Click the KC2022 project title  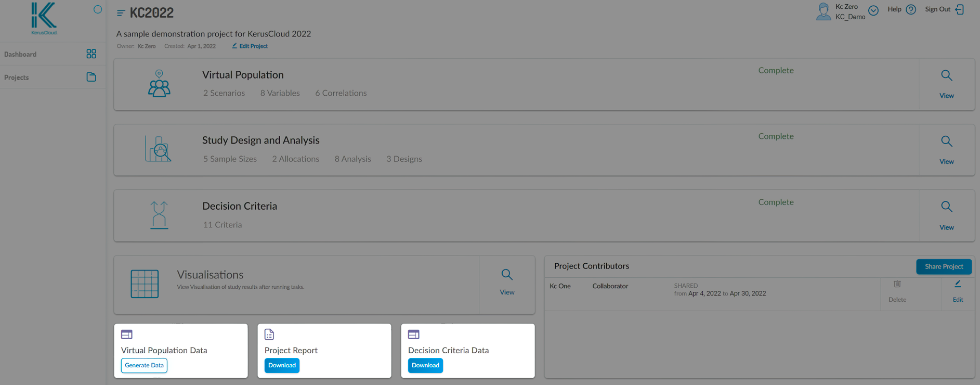coord(152,13)
